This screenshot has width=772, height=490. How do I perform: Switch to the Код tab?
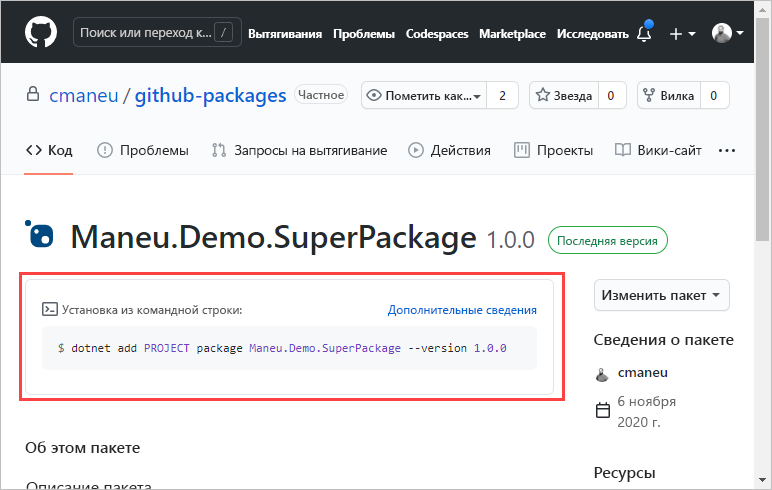49,150
